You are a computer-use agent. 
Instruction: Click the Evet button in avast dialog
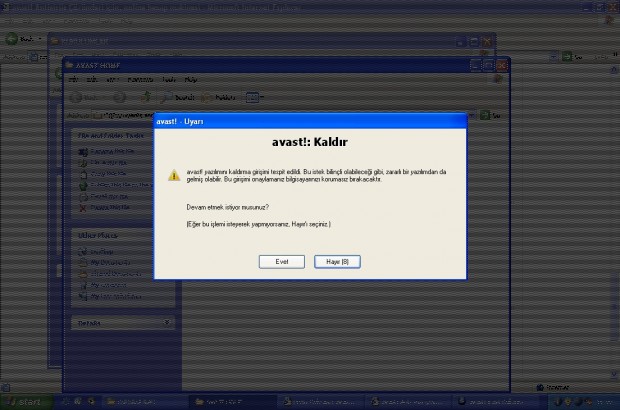click(x=282, y=262)
